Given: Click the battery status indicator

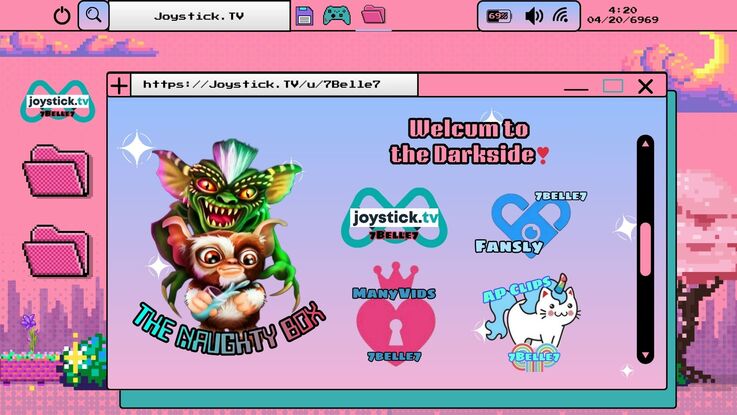Looking at the screenshot, I should [x=498, y=16].
